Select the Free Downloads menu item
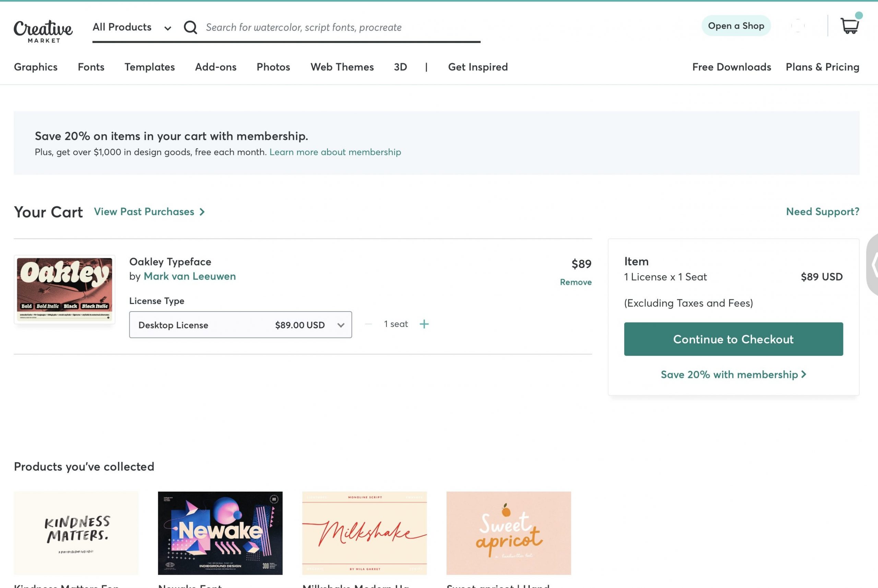The height and width of the screenshot is (588, 878). pyautogui.click(x=731, y=66)
